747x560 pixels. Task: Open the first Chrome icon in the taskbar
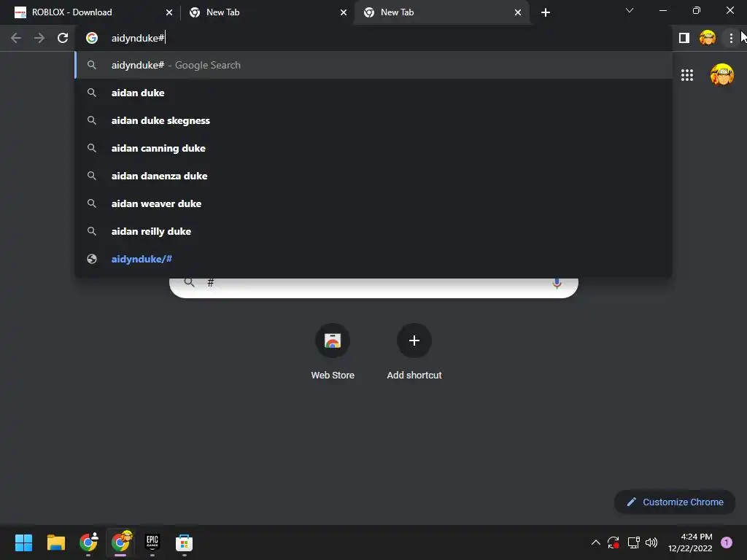[x=88, y=542]
